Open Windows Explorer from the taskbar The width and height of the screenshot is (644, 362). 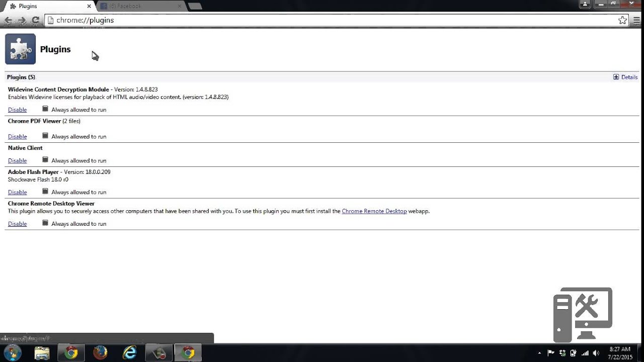(x=42, y=353)
